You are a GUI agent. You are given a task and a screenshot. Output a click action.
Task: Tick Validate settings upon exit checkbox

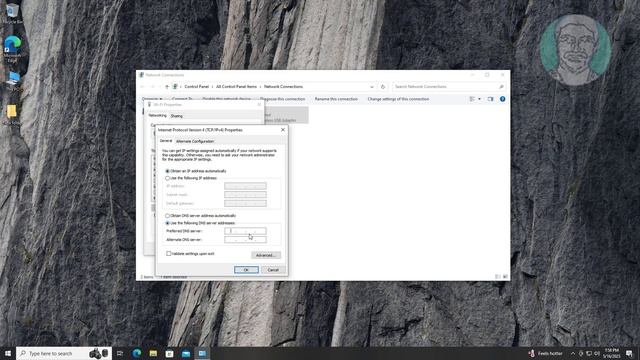point(169,253)
